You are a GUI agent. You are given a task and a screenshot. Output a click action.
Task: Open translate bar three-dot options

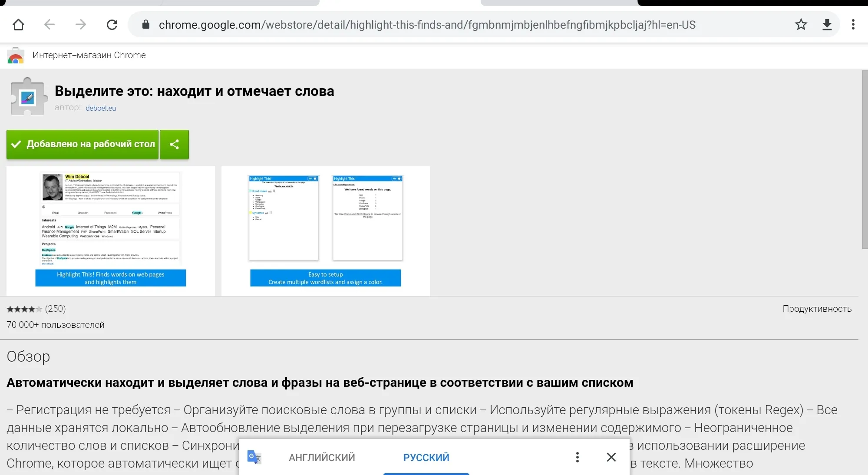(577, 457)
